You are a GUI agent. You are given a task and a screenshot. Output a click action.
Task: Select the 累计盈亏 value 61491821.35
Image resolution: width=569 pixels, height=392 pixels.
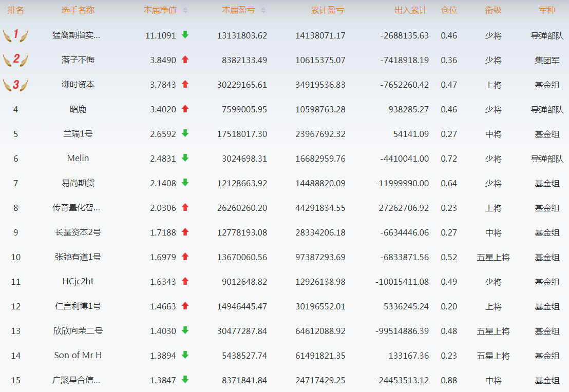[x=320, y=356]
